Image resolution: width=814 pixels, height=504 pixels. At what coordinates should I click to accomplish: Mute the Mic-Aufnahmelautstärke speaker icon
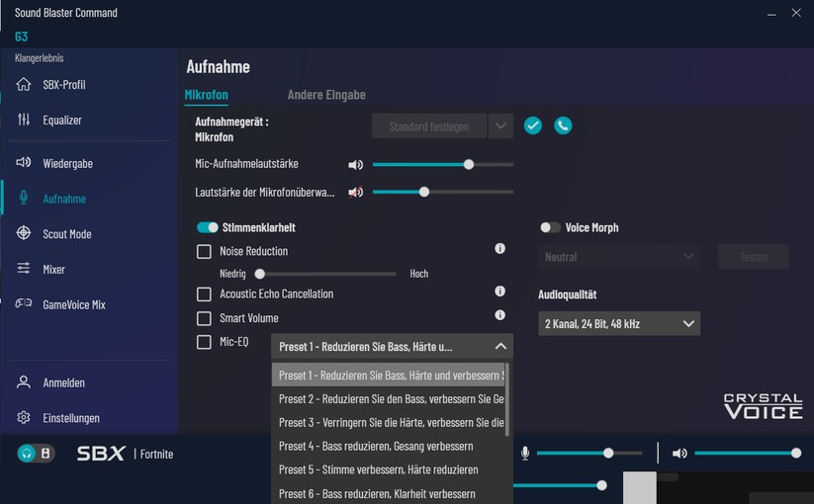click(355, 165)
